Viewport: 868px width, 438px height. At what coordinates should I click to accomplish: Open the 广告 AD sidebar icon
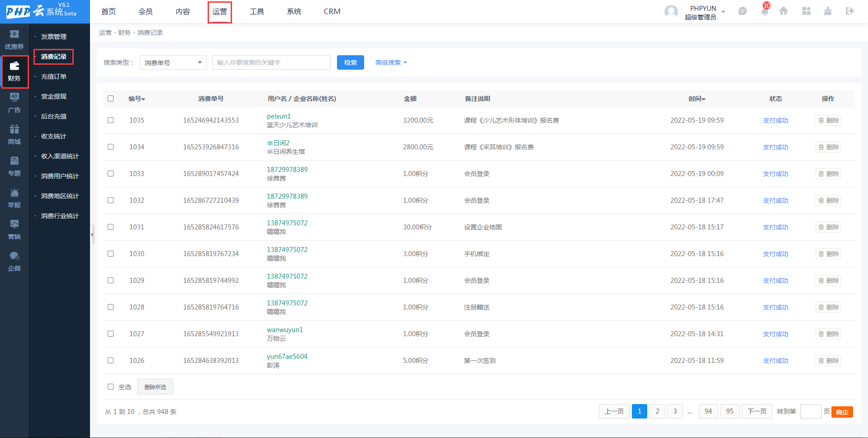click(14, 103)
